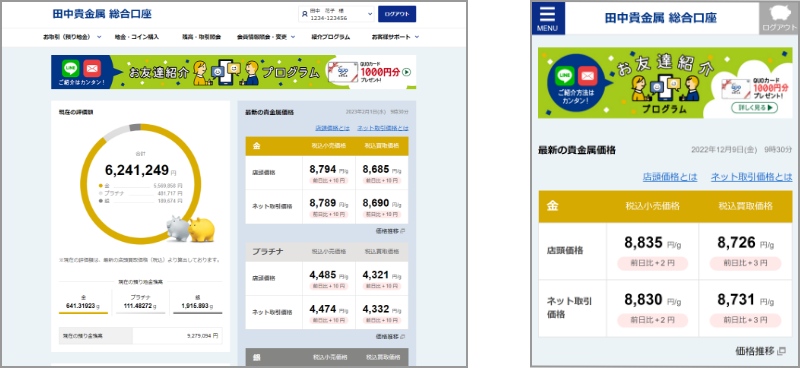This screenshot has height=368, width=800.
Task: Click the golden piggy bank icon in the desktop chart
Action: (202, 229)
